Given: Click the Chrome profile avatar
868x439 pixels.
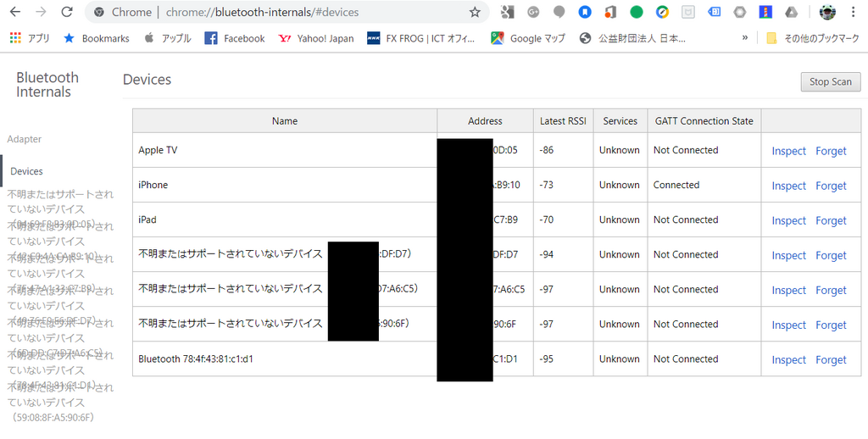Looking at the screenshot, I should 827,12.
